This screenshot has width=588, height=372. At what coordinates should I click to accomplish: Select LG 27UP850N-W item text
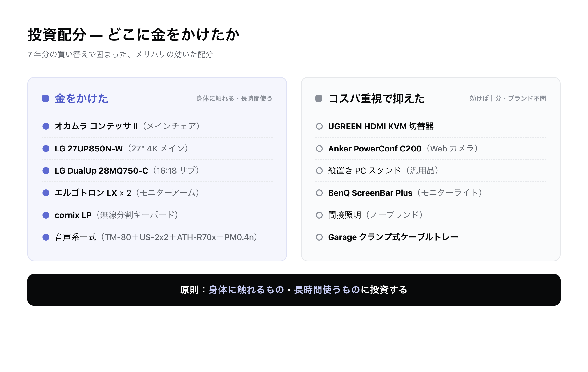(121, 149)
